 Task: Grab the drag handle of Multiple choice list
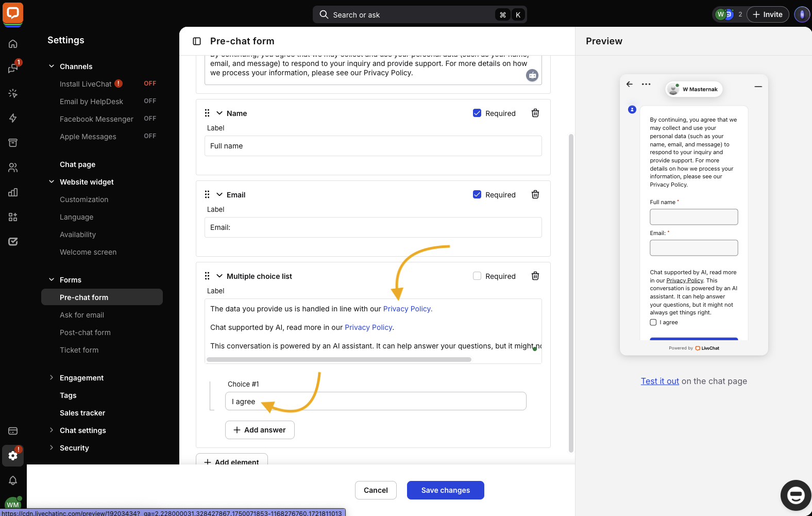tap(207, 276)
